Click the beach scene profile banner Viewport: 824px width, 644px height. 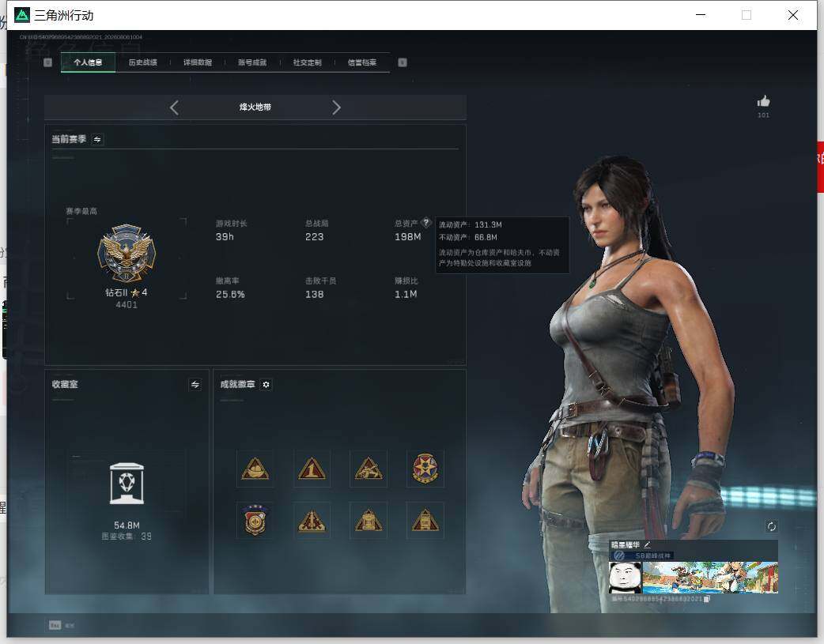pyautogui.click(x=710, y=578)
